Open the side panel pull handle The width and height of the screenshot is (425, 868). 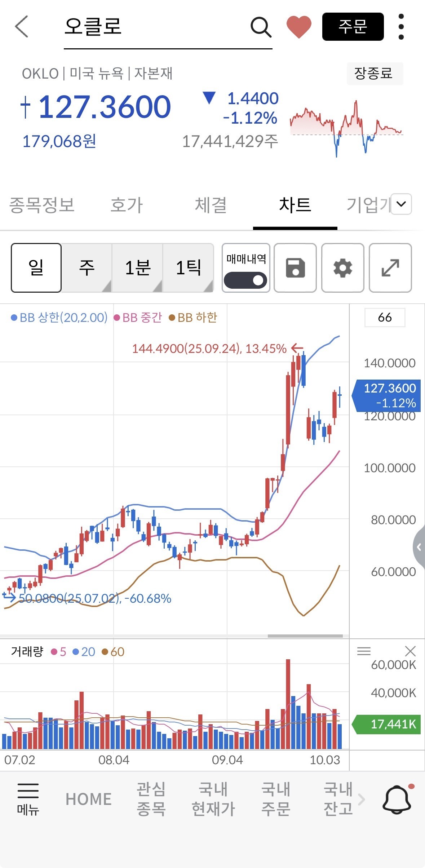(419, 547)
